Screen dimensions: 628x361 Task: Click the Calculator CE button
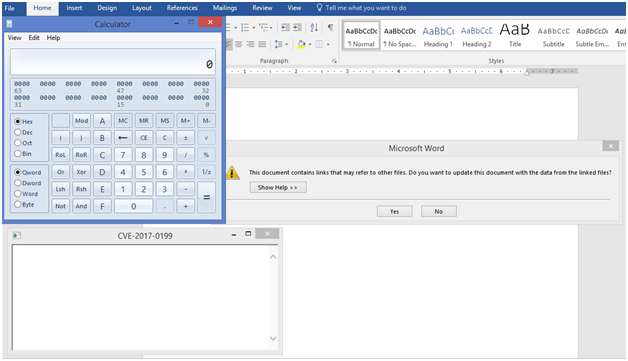(144, 138)
